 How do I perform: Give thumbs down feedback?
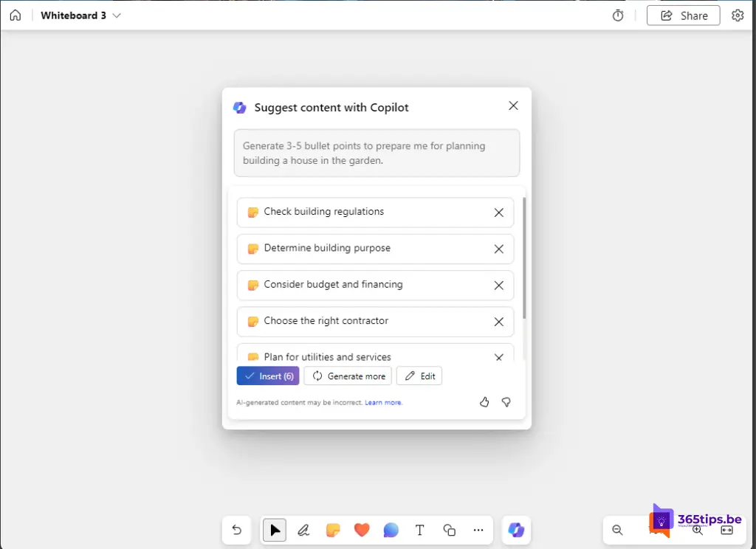[506, 402]
